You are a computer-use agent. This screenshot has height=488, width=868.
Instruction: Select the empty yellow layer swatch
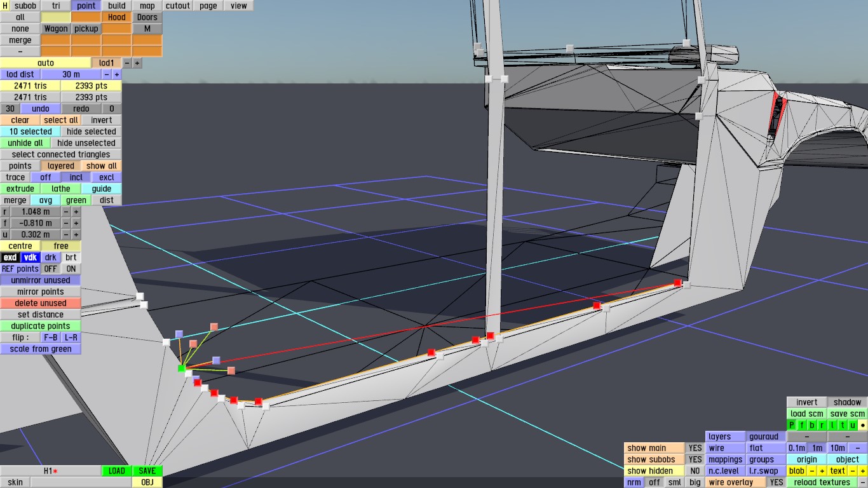pyautogui.click(x=55, y=17)
